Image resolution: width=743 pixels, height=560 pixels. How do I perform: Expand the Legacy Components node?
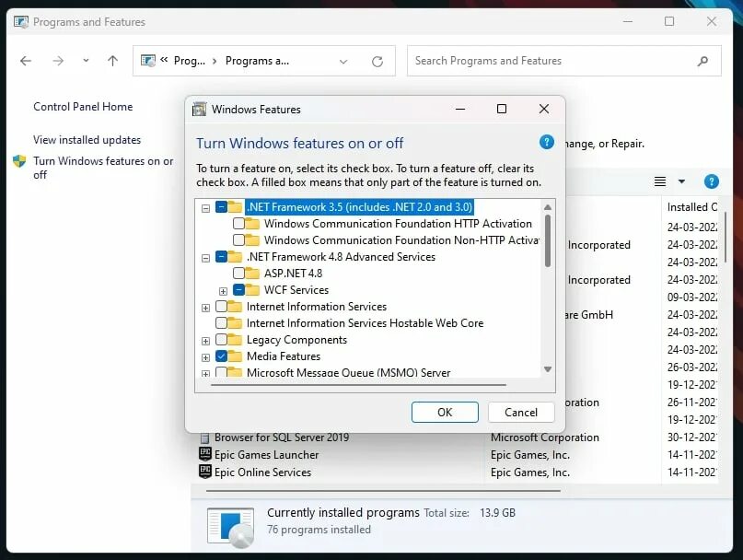coord(205,341)
